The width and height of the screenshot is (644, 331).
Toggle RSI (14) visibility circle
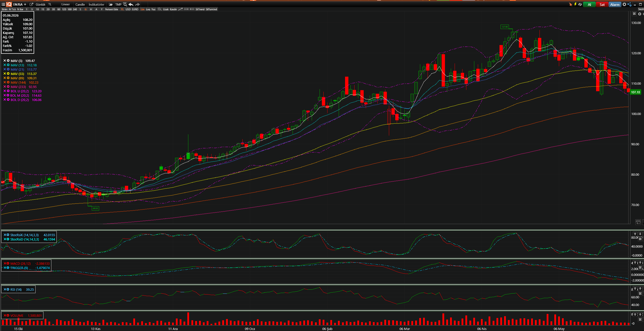[x=8, y=289]
